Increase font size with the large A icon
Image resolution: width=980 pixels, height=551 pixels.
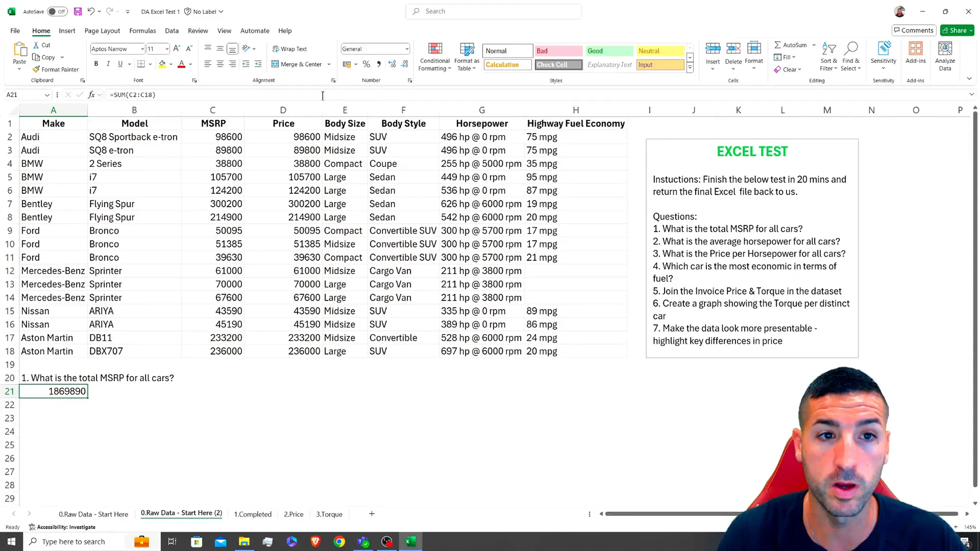[177, 48]
